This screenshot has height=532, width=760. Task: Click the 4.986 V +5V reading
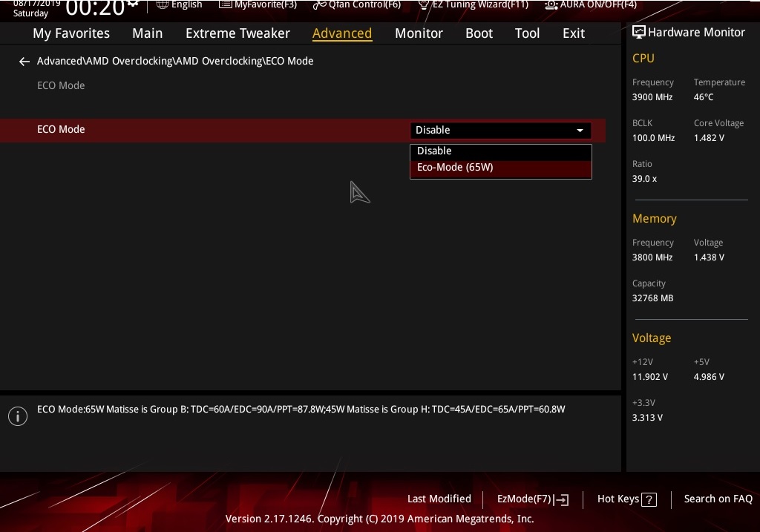709,376
